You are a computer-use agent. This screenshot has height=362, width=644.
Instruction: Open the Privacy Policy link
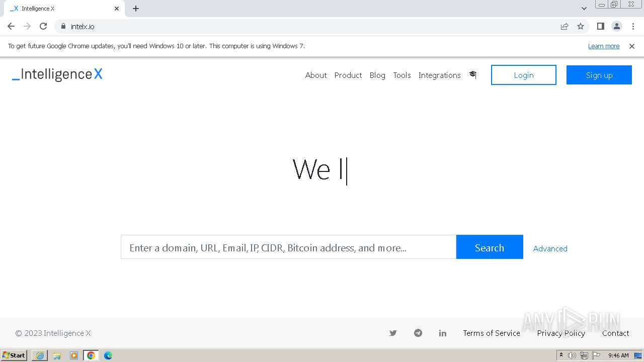[561, 333]
